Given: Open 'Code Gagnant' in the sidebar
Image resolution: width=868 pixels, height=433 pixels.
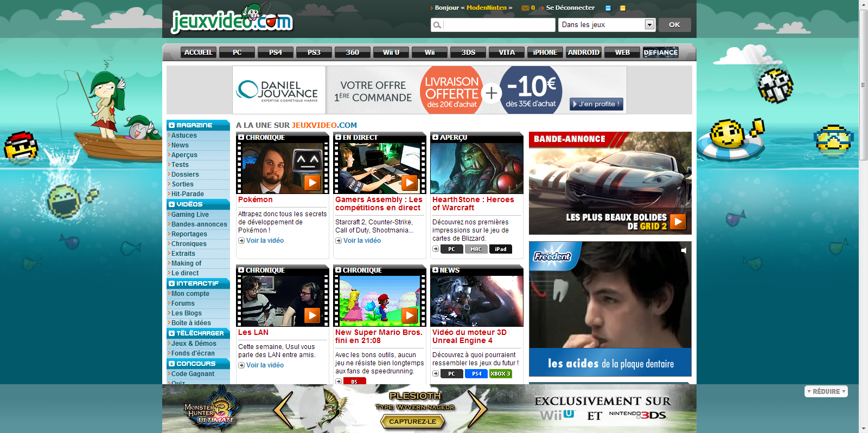Looking at the screenshot, I should (193, 374).
